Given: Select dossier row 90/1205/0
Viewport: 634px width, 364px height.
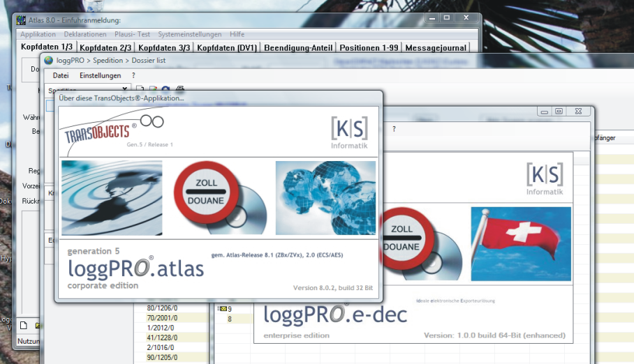Looking at the screenshot, I should tap(162, 358).
